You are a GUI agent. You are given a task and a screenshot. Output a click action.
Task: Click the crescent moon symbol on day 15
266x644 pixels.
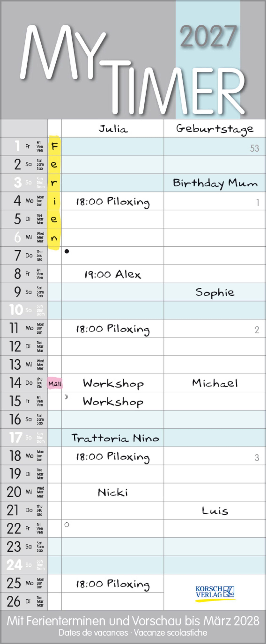click(x=66, y=397)
